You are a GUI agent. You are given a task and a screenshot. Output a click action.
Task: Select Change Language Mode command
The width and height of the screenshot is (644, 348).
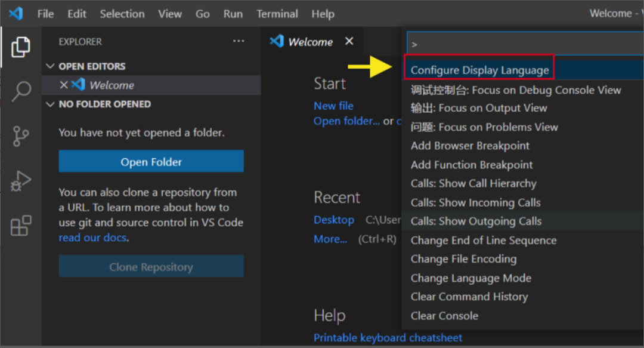pyautogui.click(x=522, y=278)
